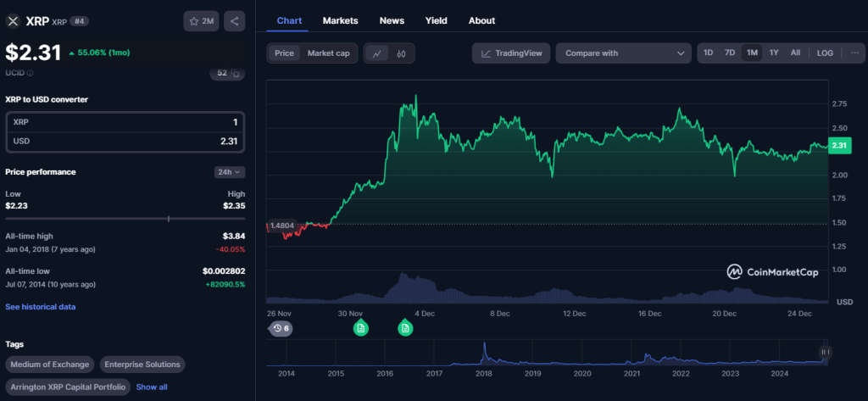Switch to the Chart tab
868x401 pixels.
point(290,20)
